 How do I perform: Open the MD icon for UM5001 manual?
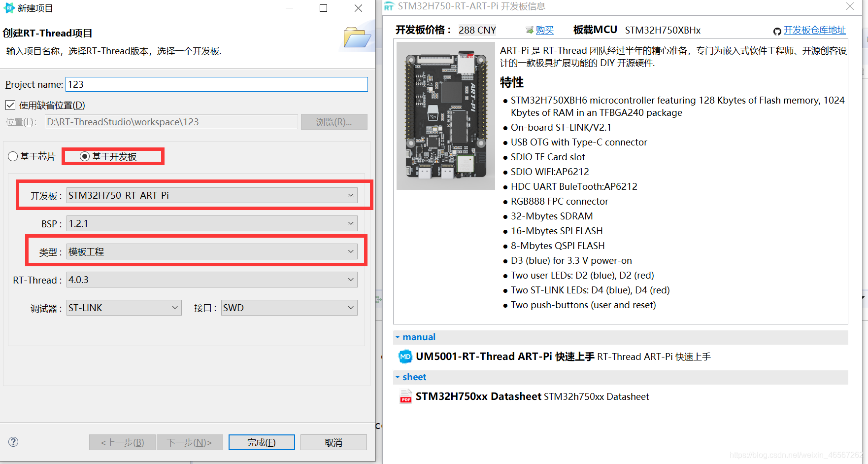(405, 357)
